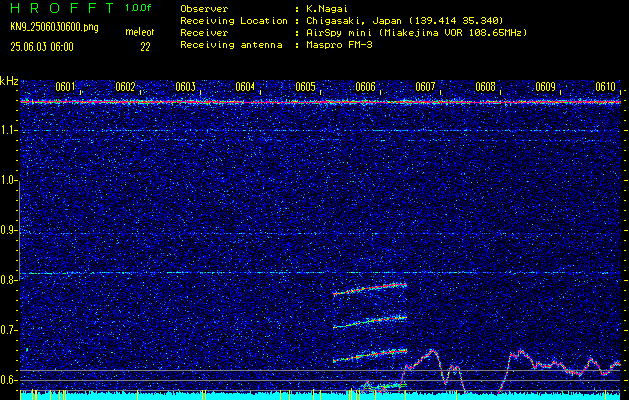The height and width of the screenshot is (400, 629).
Task: Click the 0.8 kHz axis label
Action: pyautogui.click(x=8, y=280)
